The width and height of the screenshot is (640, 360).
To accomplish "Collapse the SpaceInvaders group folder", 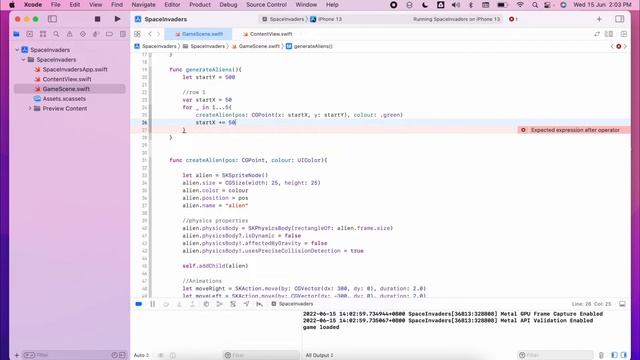I will pos(23,60).
